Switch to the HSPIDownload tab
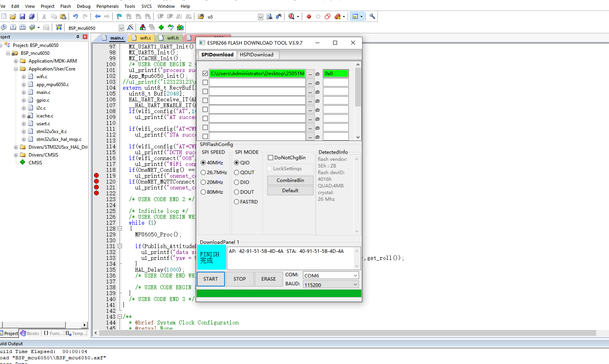609x364 pixels. click(x=257, y=55)
